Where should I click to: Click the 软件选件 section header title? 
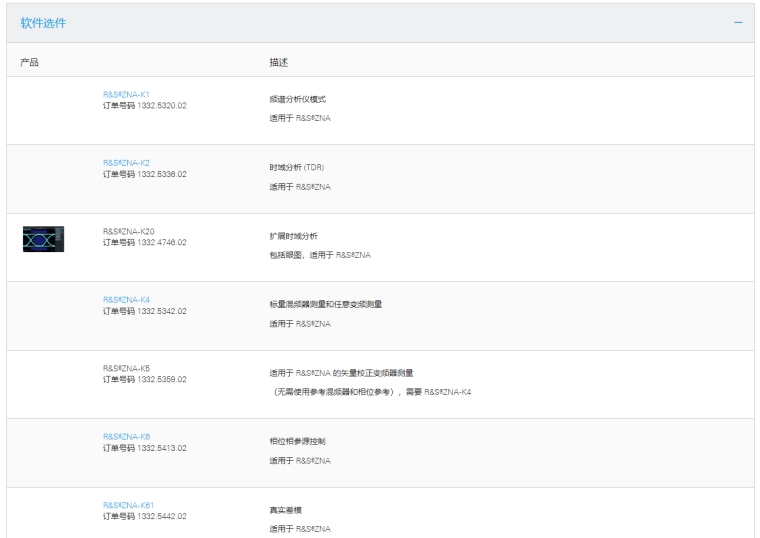pyautogui.click(x=44, y=22)
